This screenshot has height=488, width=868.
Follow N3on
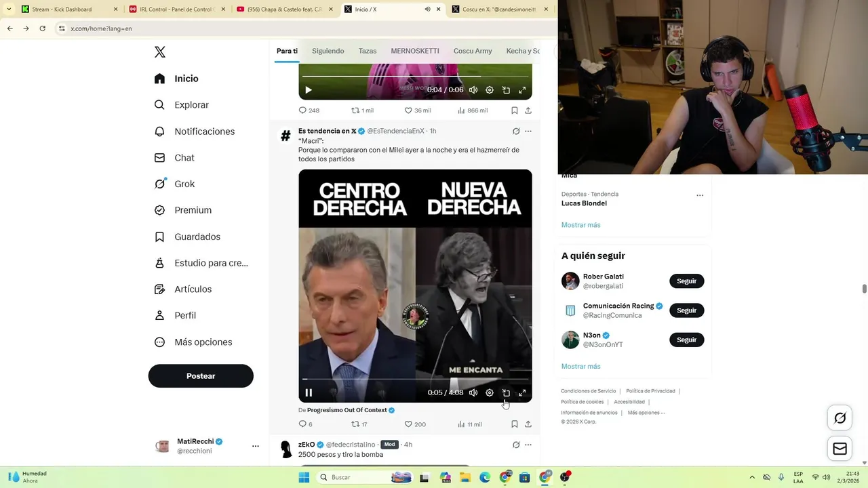coord(687,340)
